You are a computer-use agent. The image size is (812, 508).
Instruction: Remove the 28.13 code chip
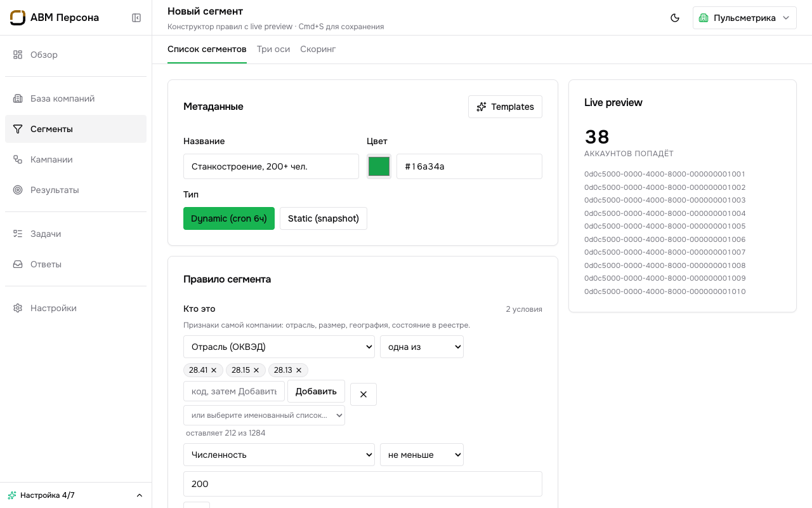(299, 370)
